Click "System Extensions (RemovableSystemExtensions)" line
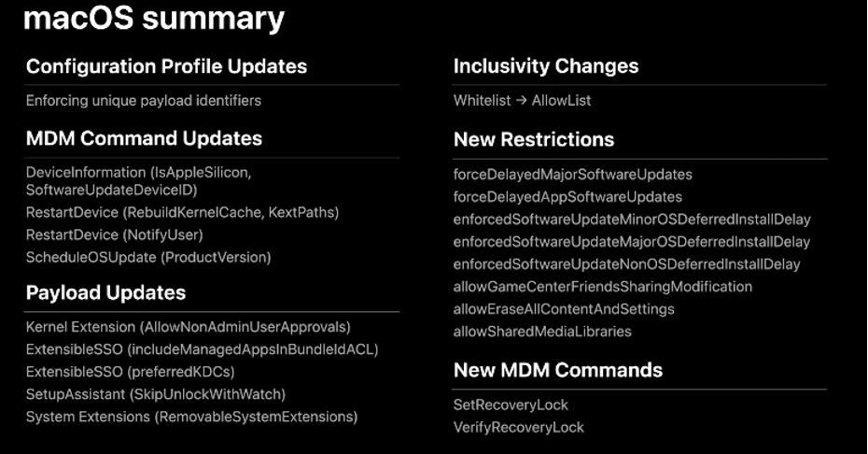The width and height of the screenshot is (868, 454). (191, 417)
